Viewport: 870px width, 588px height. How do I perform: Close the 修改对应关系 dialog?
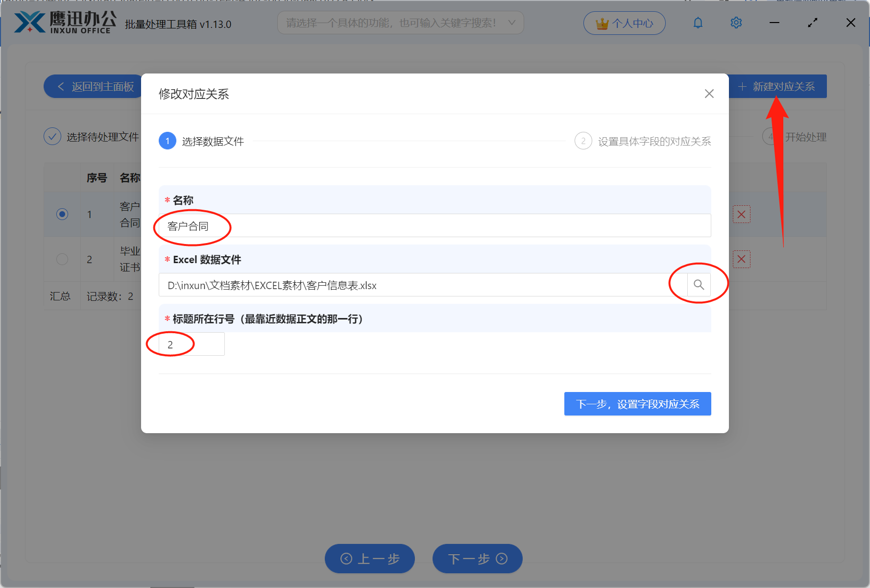709,94
